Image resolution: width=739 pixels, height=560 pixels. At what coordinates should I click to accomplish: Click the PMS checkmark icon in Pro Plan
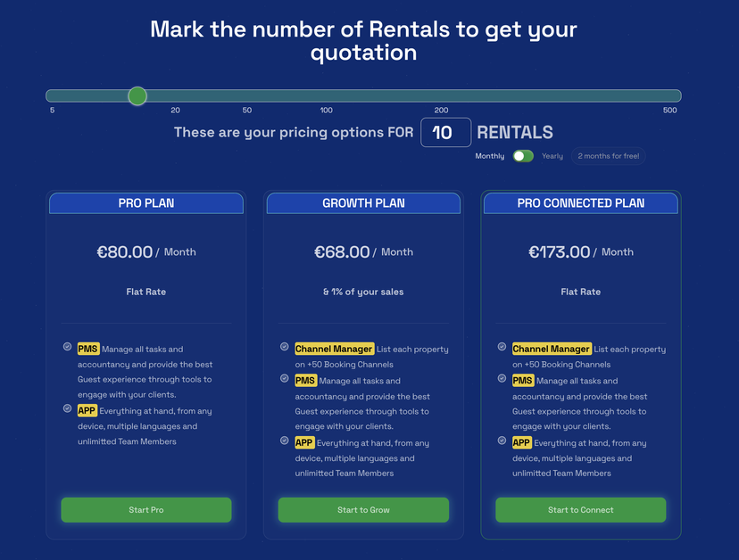point(67,347)
